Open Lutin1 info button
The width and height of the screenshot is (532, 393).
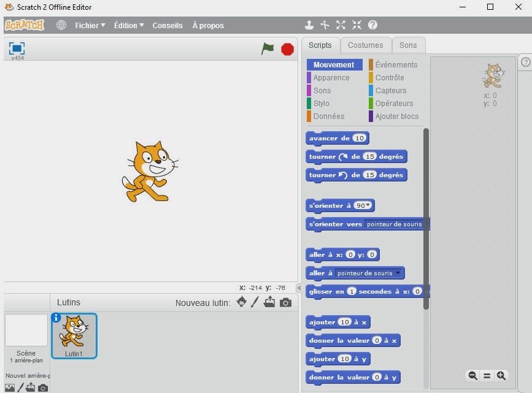(56, 318)
